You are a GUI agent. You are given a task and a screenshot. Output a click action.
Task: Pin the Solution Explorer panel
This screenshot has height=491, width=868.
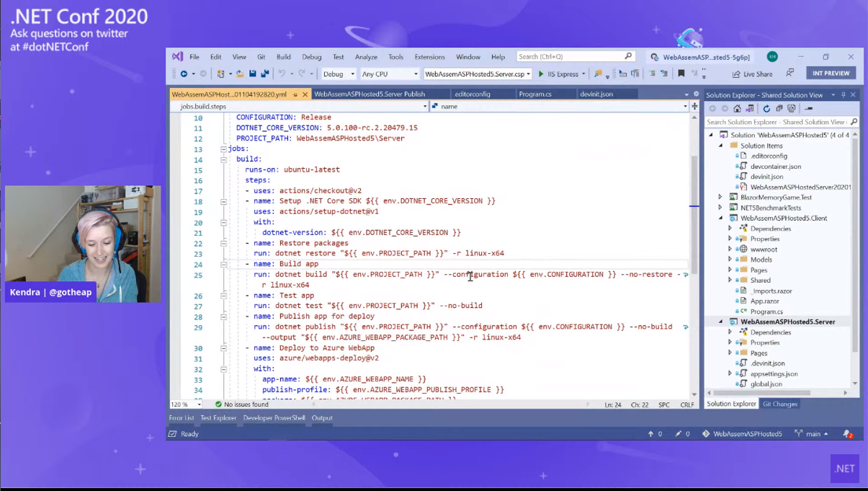(844, 94)
